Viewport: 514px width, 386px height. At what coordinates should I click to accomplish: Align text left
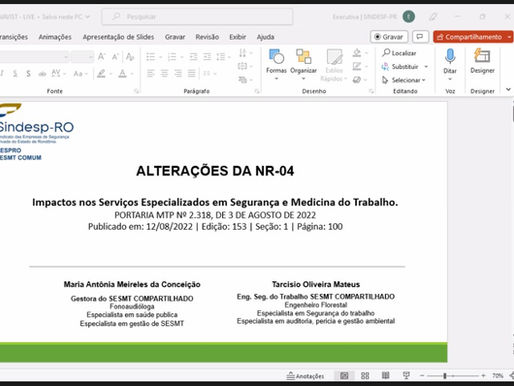(x=151, y=73)
